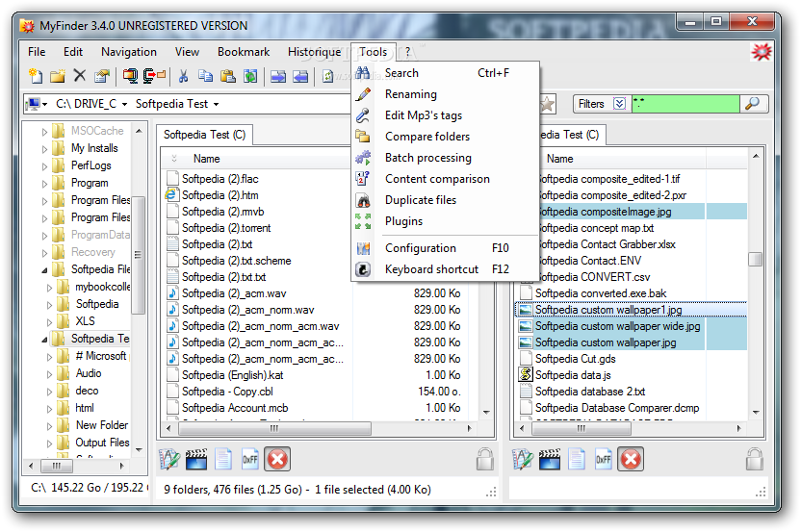Viewport: 801px width, 532px height.
Task: Open the Softpedia Test path dropdown
Action: point(216,105)
